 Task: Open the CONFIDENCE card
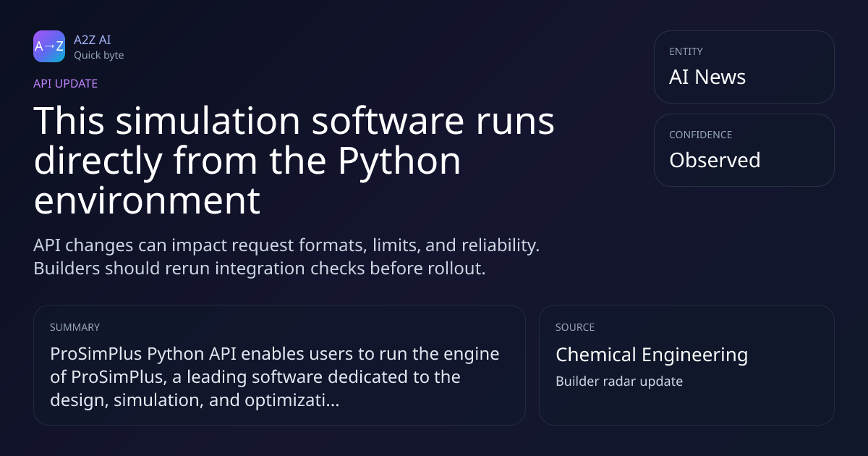point(744,150)
